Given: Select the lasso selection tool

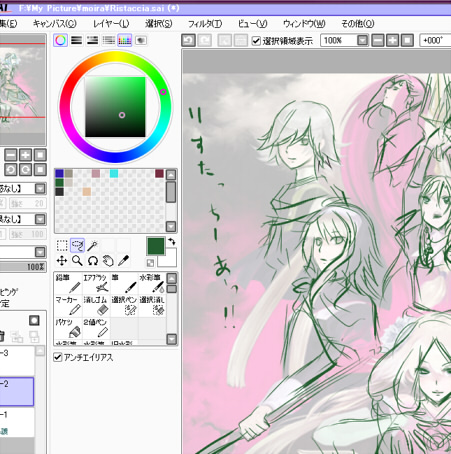Looking at the screenshot, I should [77, 246].
